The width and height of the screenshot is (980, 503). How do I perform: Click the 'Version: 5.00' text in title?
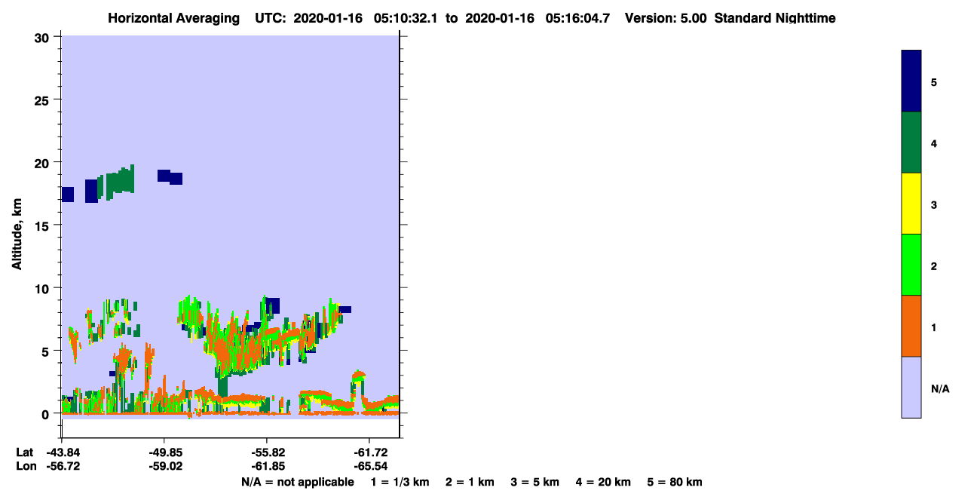pyautogui.click(x=666, y=18)
